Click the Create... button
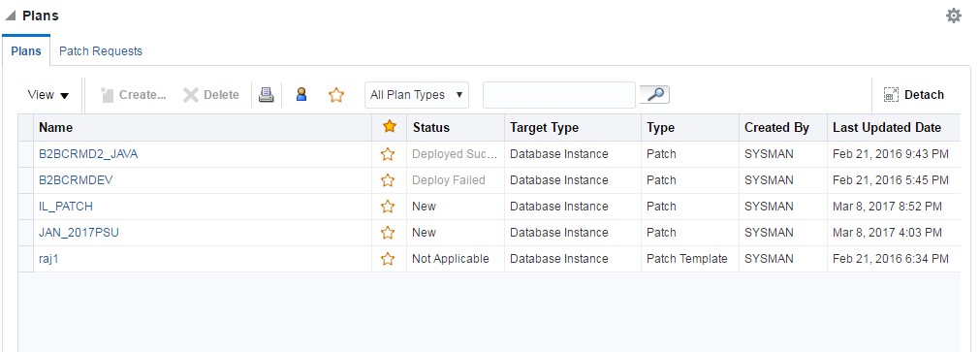Screen dimensions: 980x352 tap(134, 95)
